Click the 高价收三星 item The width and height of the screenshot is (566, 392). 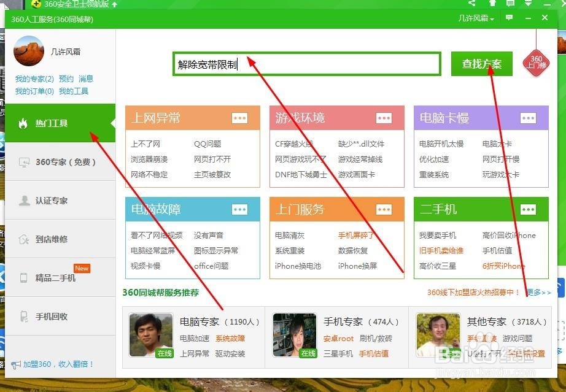pyautogui.click(x=438, y=266)
